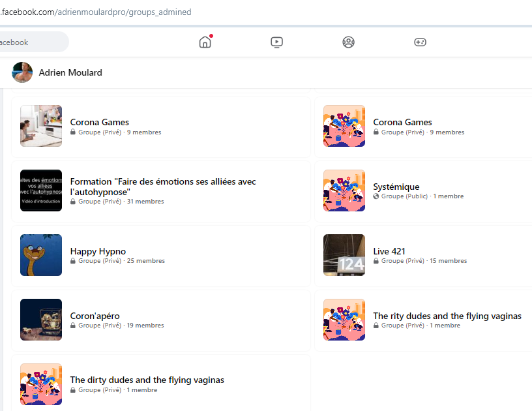Open the Watch video icon
The image size is (532, 411).
pos(276,42)
